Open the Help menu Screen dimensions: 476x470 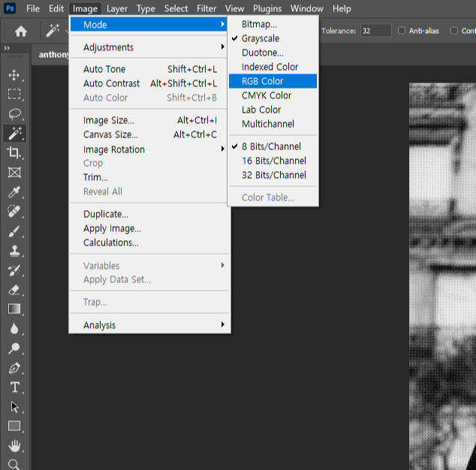pyautogui.click(x=342, y=8)
